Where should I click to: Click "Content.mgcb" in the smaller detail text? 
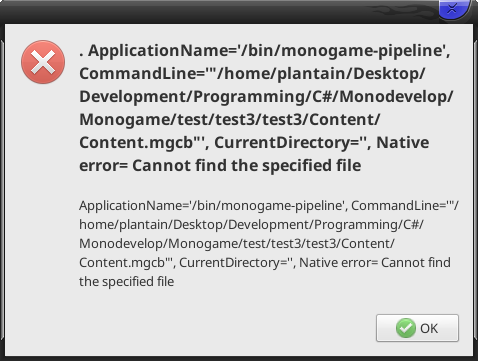click(x=122, y=263)
